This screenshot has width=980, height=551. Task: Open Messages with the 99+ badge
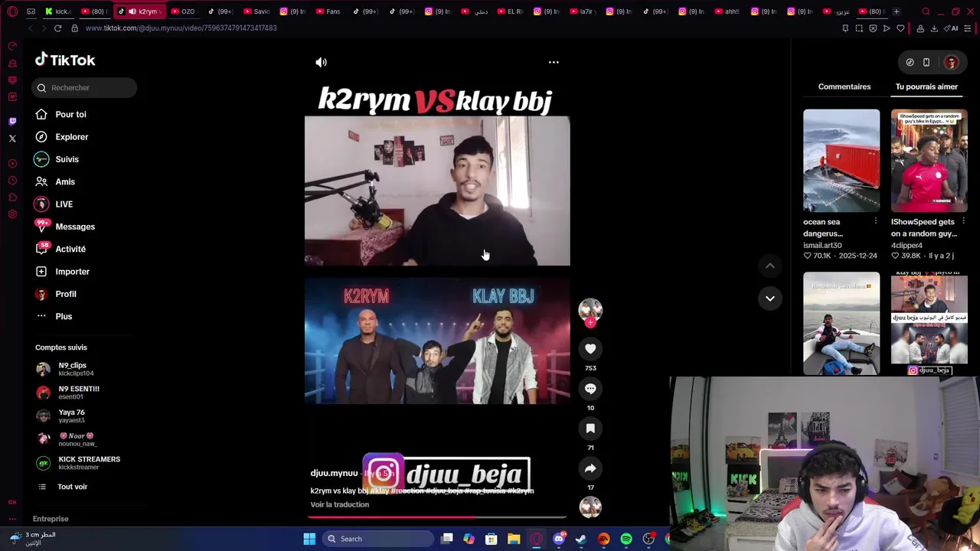point(75,227)
